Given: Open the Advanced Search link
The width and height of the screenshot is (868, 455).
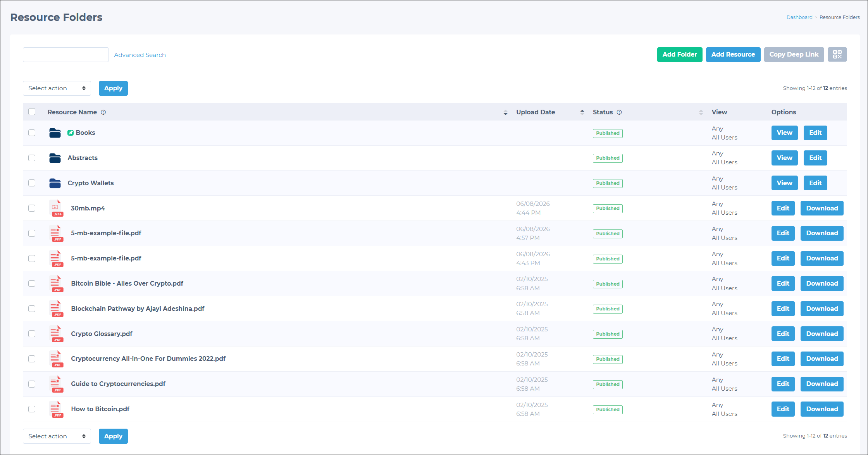Looking at the screenshot, I should point(140,55).
